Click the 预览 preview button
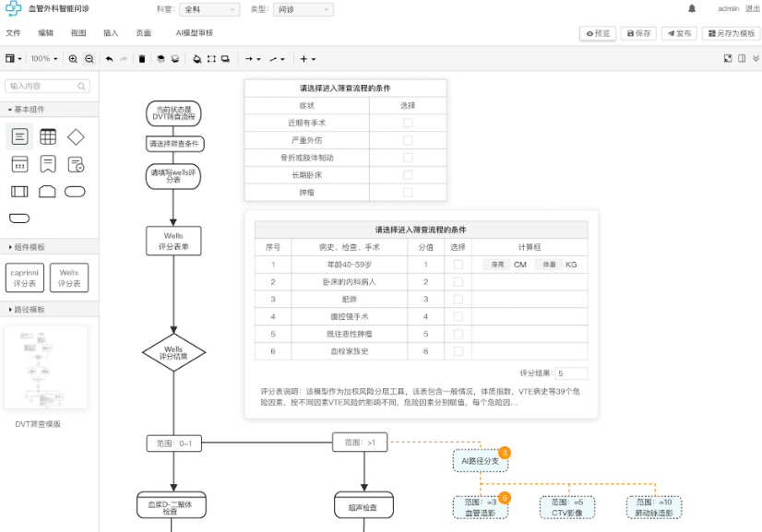Viewport: 762px width, 532px height. [x=598, y=33]
